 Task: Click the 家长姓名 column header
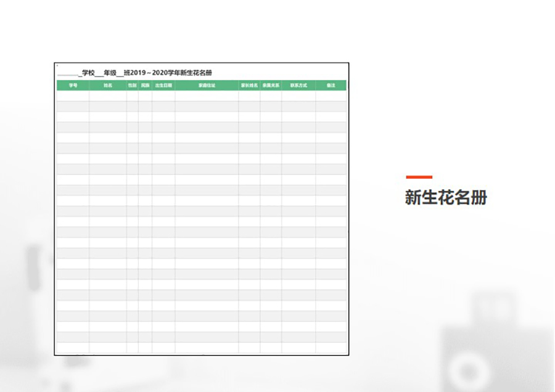point(250,85)
